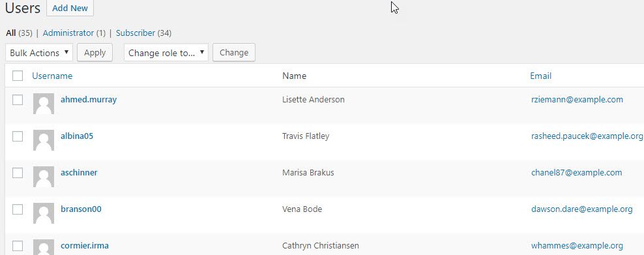Screen dimensions: 644x255
Task: Click the avatar icon for aschinner
Action: coord(44,177)
